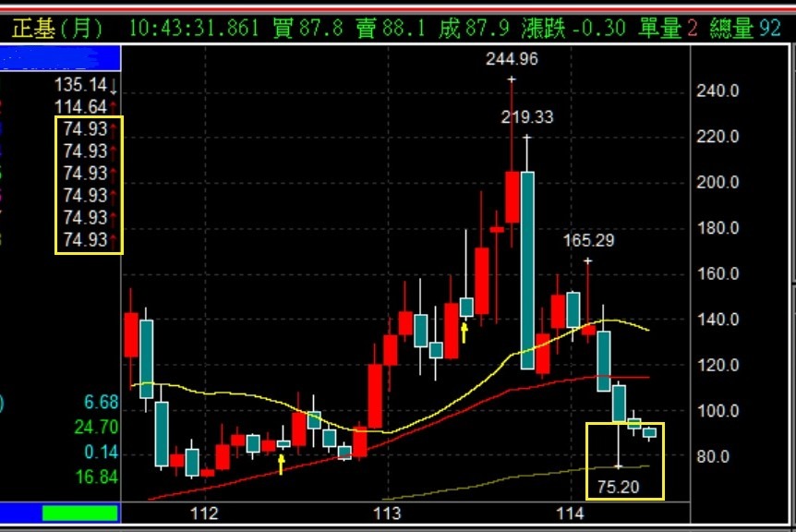Click the red candlestick peaking at 244.96
This screenshot has width=796, height=532.
click(x=513, y=197)
